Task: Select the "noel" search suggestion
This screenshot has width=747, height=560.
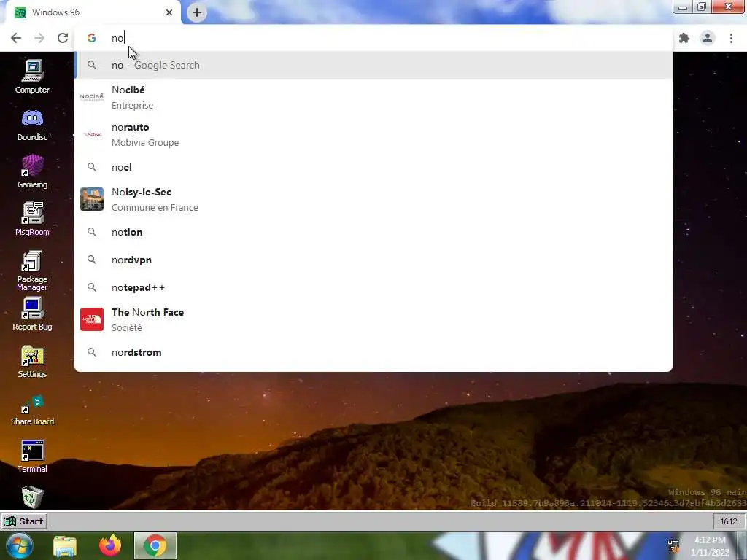Action: coord(373,167)
